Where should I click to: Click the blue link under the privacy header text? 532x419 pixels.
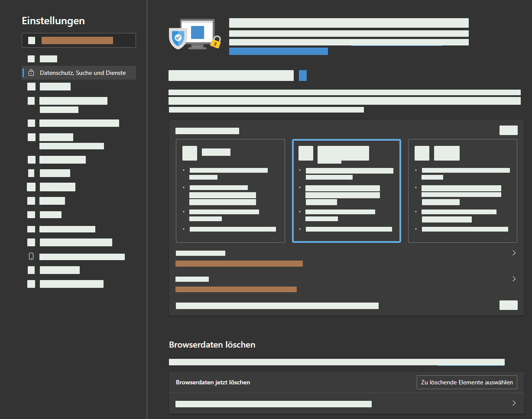278,52
